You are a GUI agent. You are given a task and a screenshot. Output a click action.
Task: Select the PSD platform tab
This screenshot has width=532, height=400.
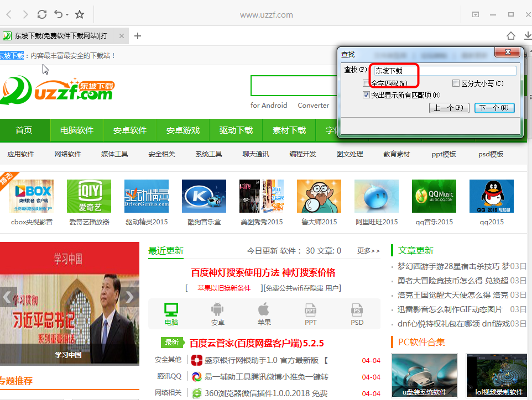click(357, 314)
